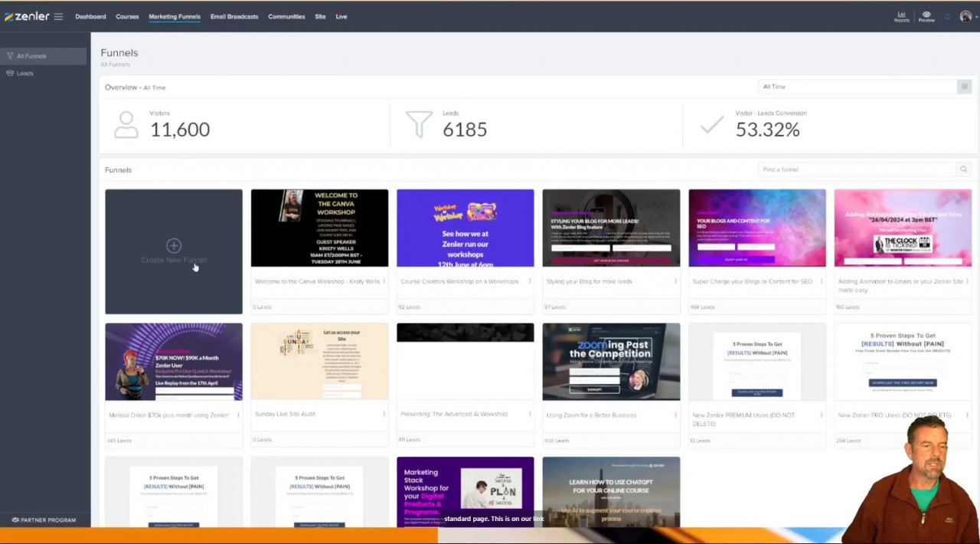Viewport: 980px width, 544px height.
Task: Open the Reports icon in top bar
Action: click(x=902, y=16)
